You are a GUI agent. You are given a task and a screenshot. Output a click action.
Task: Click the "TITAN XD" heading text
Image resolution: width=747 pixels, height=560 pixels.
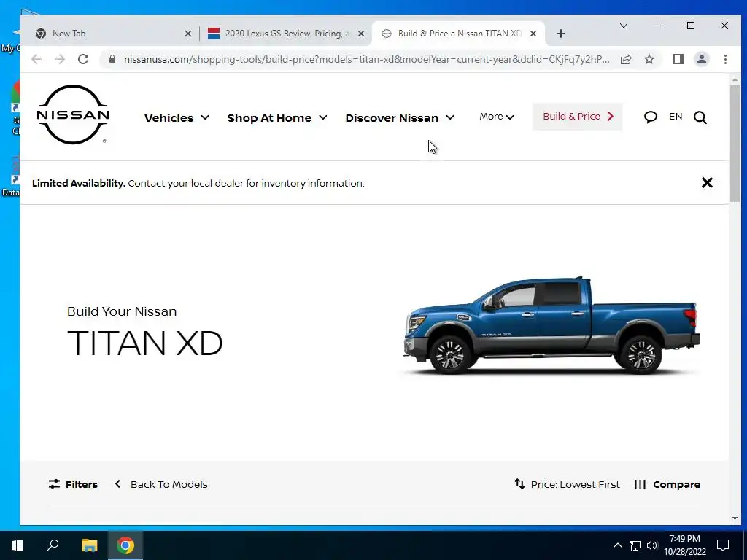click(145, 343)
